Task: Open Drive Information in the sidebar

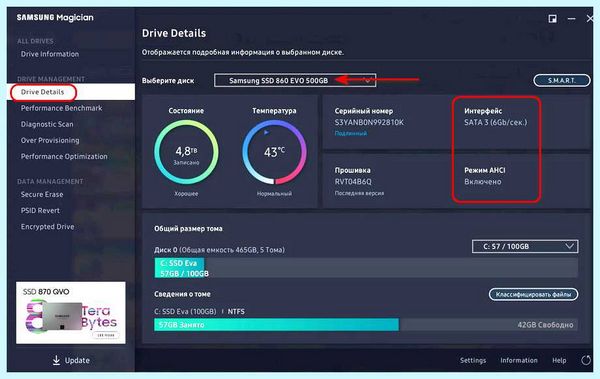Action: coord(50,54)
